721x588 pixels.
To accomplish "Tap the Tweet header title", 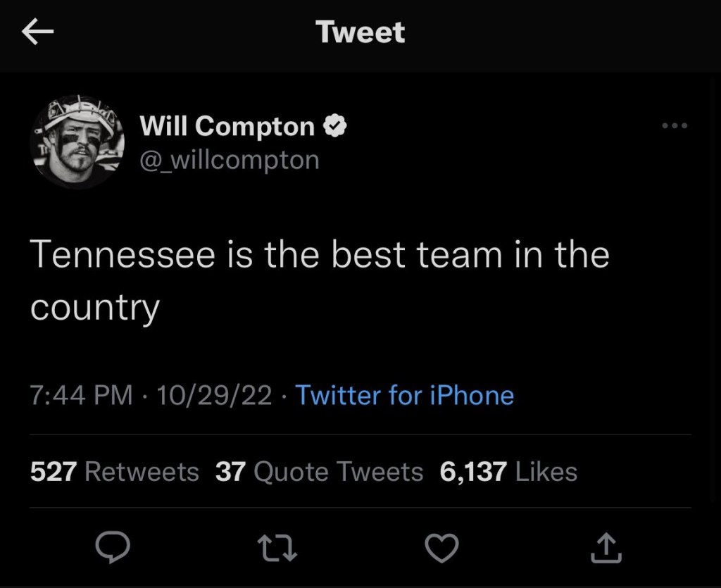I will coord(360,32).
